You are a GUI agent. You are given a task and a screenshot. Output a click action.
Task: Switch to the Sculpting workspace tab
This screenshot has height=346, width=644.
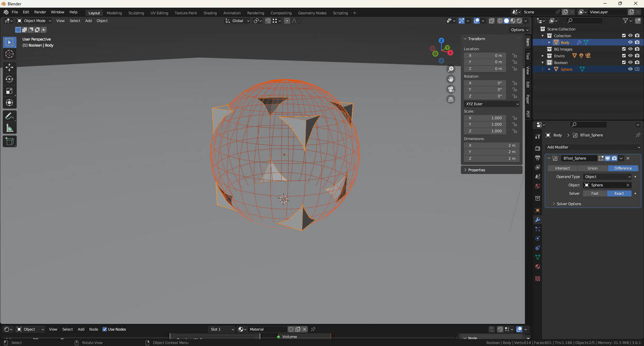pos(136,13)
